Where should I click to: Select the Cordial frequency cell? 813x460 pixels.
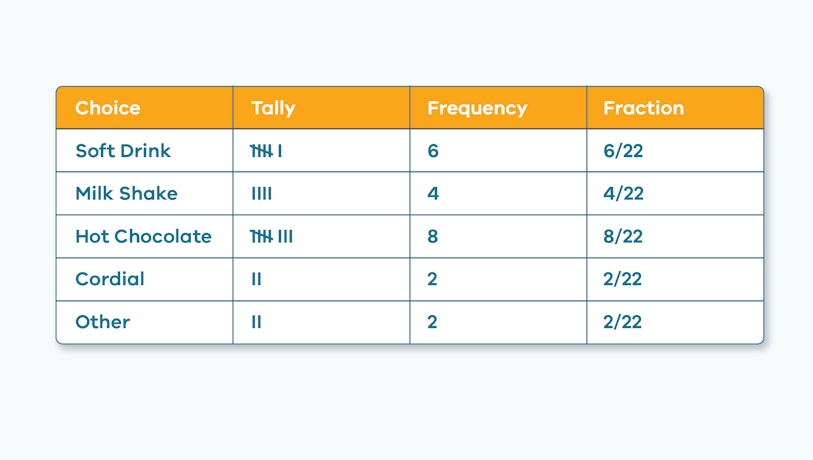tap(433, 279)
